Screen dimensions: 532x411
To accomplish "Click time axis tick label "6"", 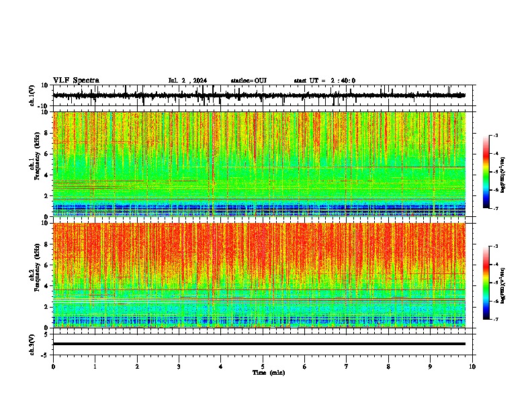I will tap(304, 367).
